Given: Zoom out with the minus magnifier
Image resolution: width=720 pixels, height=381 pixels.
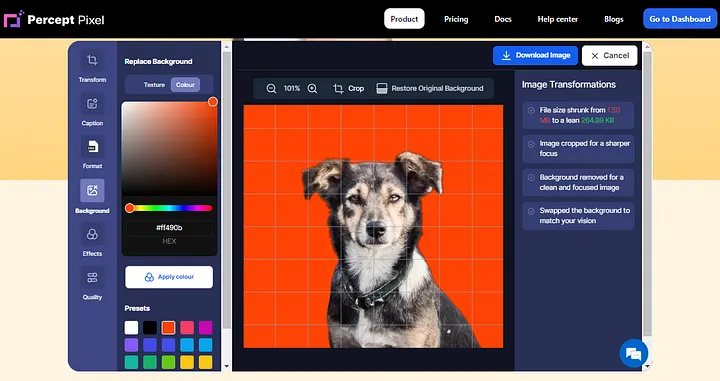Looking at the screenshot, I should click(x=271, y=89).
